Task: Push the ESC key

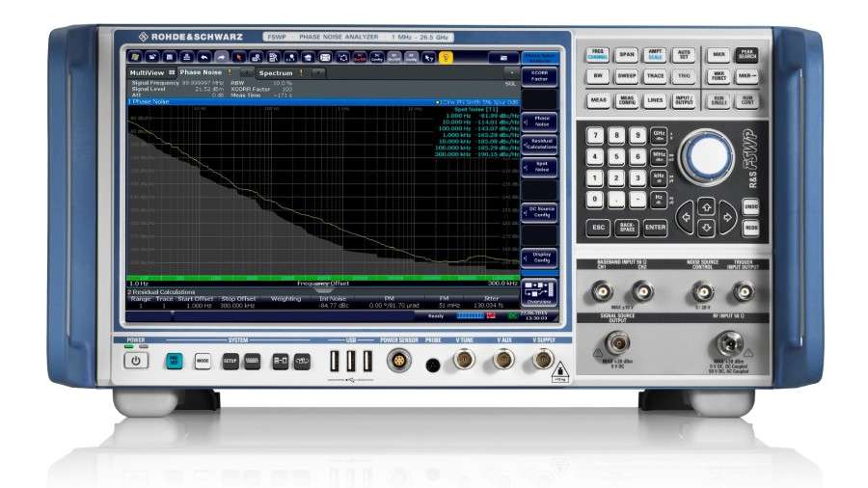Action: click(x=598, y=228)
